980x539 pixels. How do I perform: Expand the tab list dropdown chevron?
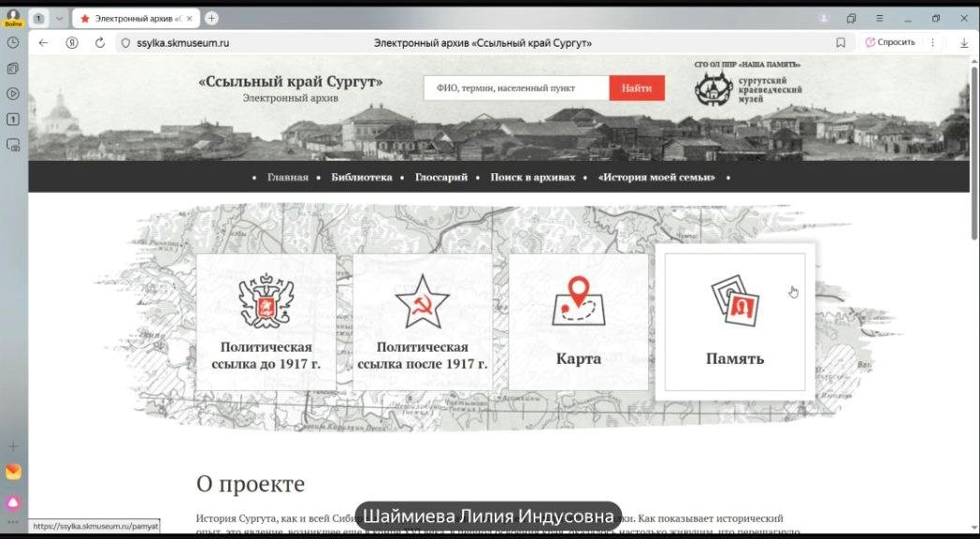click(60, 18)
